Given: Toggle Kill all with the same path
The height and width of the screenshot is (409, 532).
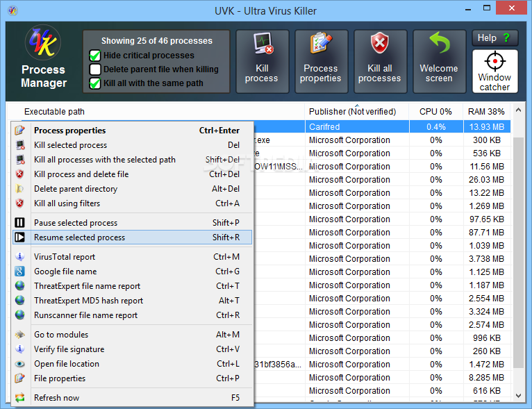Looking at the screenshot, I should click(x=95, y=83).
